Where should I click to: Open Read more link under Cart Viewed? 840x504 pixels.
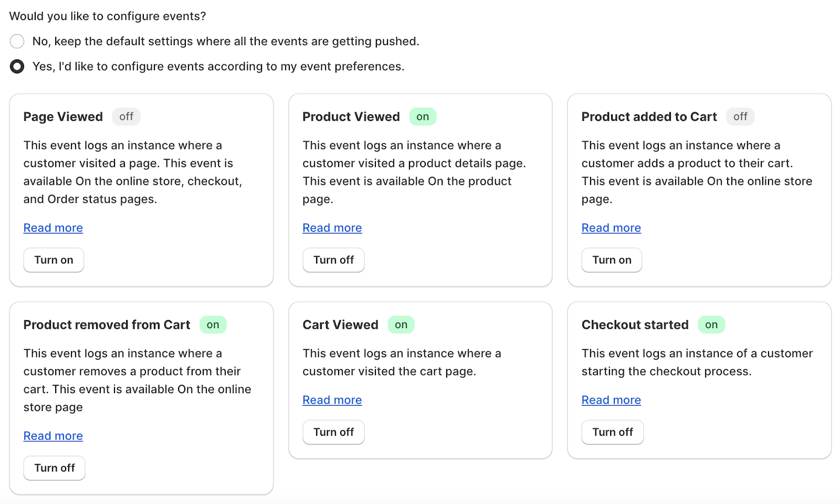click(x=332, y=400)
